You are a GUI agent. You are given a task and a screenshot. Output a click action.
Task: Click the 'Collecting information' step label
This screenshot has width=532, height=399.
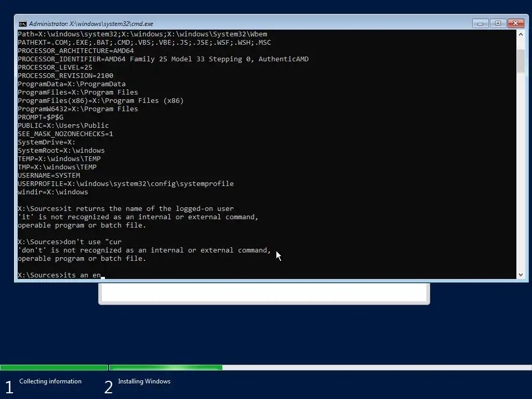point(50,381)
